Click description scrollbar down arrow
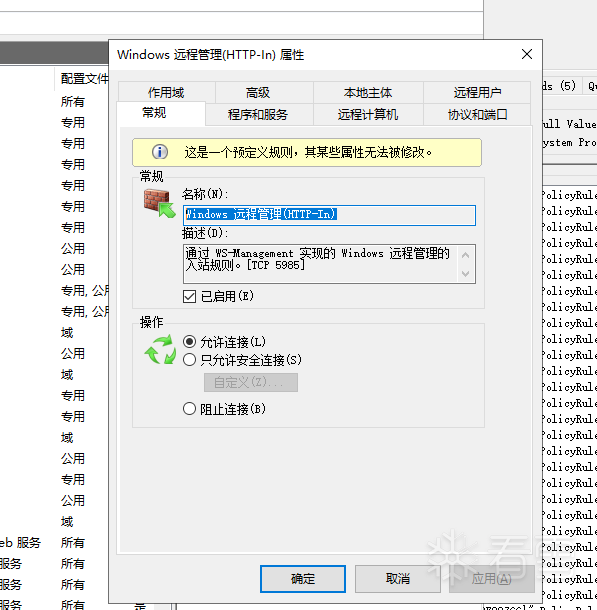 click(x=466, y=273)
